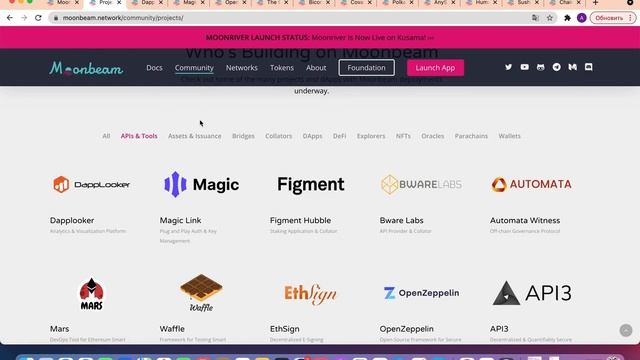Click Bware Labs project title
640x360 pixels.
pos(401,220)
